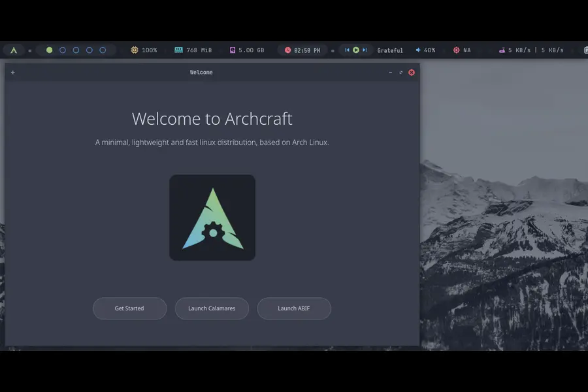588x392 pixels.
Task: Click the Welcome to Archcraft heading
Action: point(212,119)
